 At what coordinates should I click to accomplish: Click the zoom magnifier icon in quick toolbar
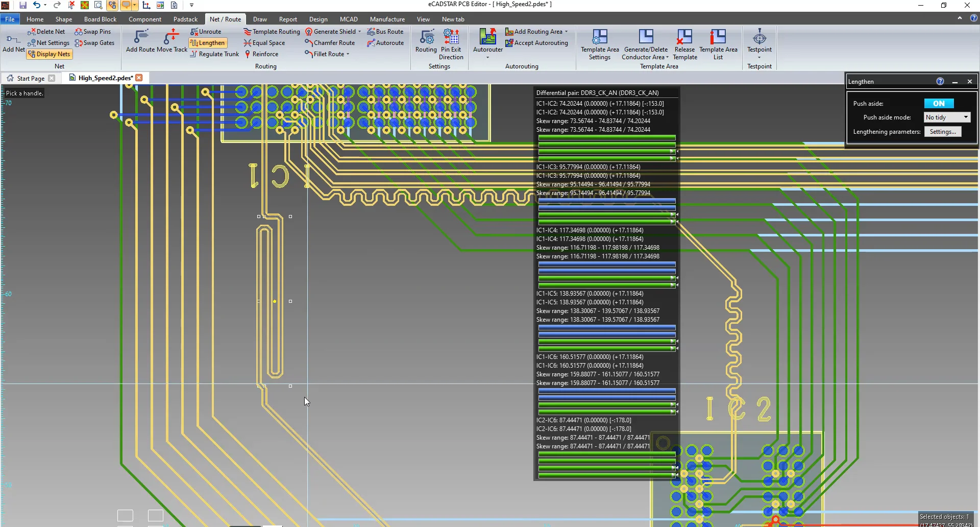coord(98,5)
